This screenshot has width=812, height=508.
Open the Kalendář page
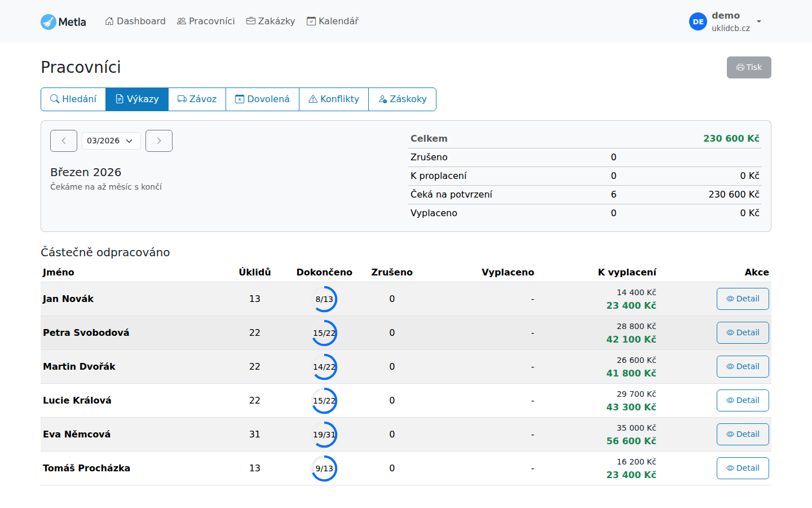(x=333, y=21)
